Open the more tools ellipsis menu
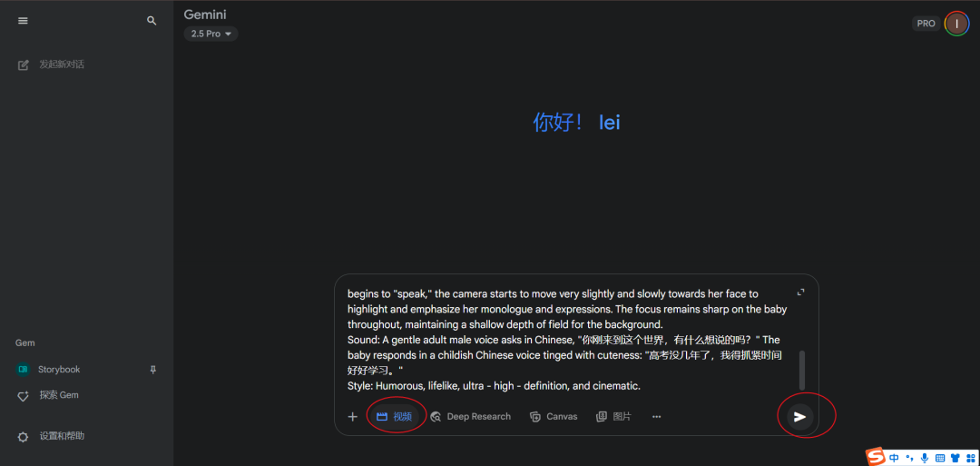Screen dimensions: 980x466 coord(656,417)
